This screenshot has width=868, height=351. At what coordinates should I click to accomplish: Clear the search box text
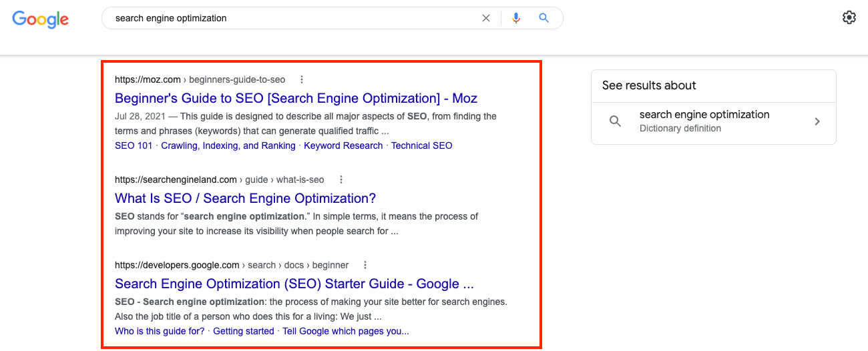486,18
